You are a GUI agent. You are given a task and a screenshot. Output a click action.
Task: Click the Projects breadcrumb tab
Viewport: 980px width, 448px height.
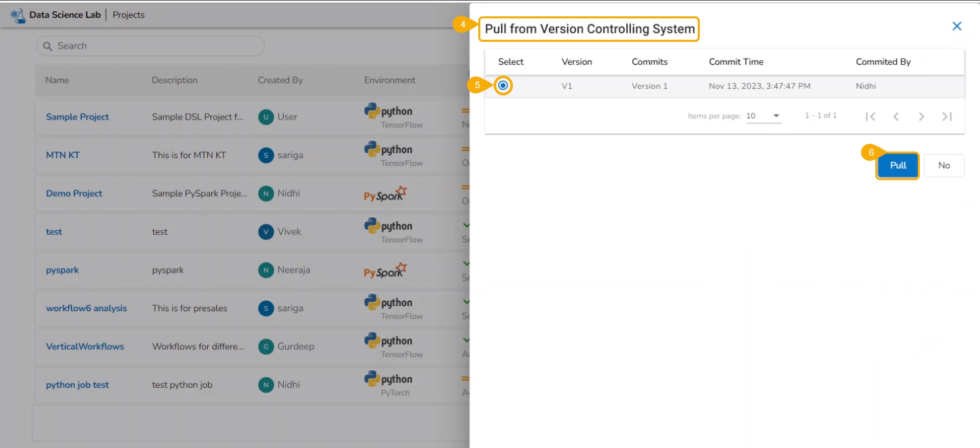pos(129,15)
